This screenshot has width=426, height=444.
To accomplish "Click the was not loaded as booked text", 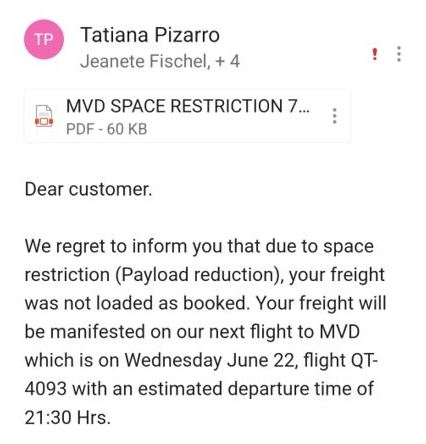I will tap(137, 303).
